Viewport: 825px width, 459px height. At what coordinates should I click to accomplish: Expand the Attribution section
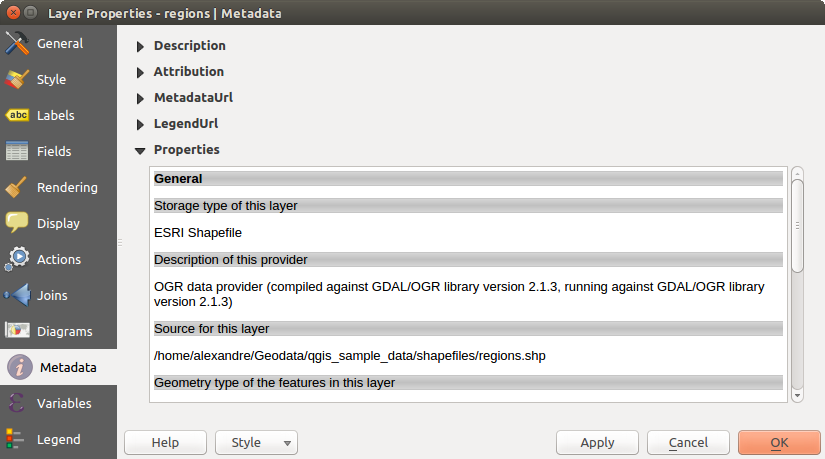[x=140, y=72]
